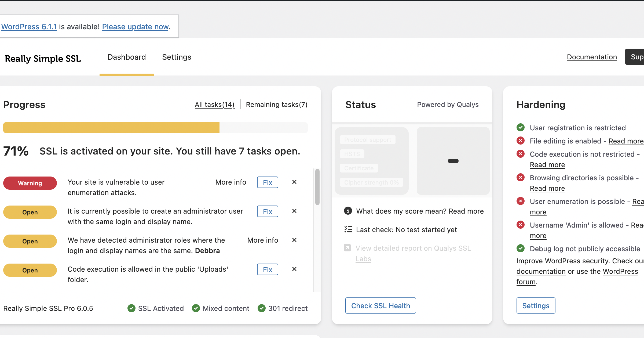
Task: Read more about what score means
Action: 466,211
